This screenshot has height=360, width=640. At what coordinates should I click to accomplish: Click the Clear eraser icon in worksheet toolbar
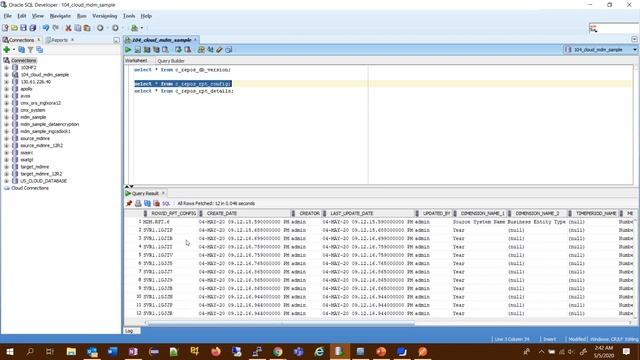[x=219, y=49]
